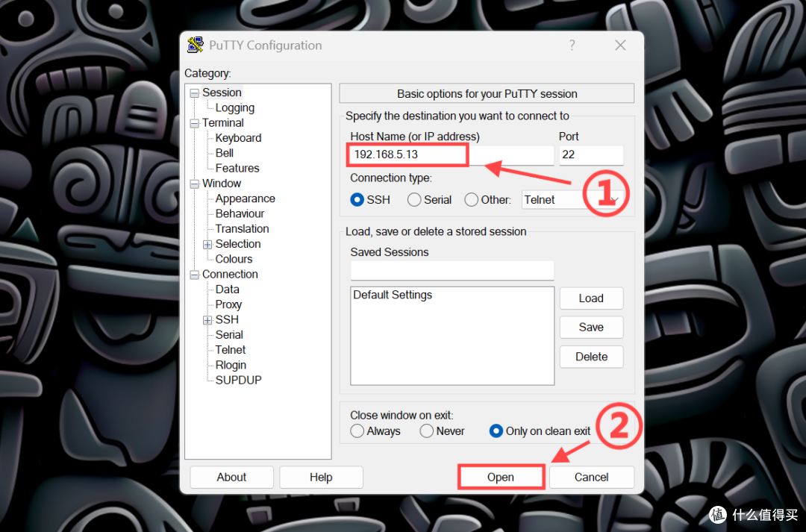Open the Colours settings category

[234, 259]
